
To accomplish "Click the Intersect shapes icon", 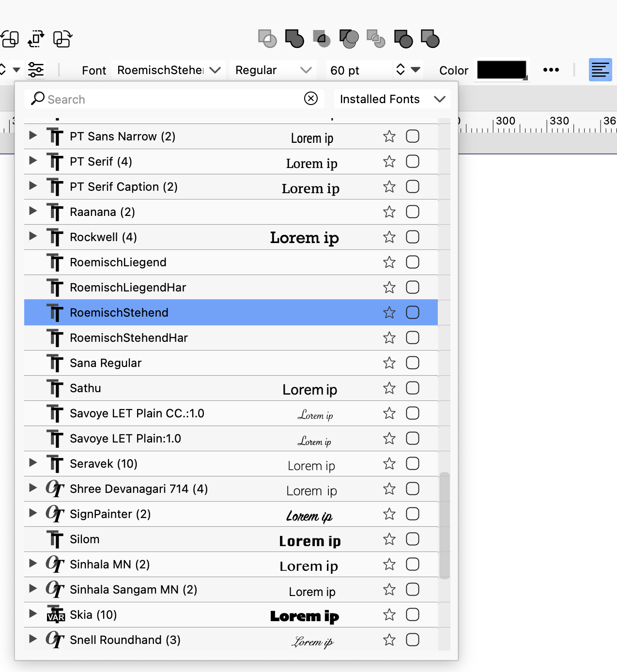I will coord(321,39).
